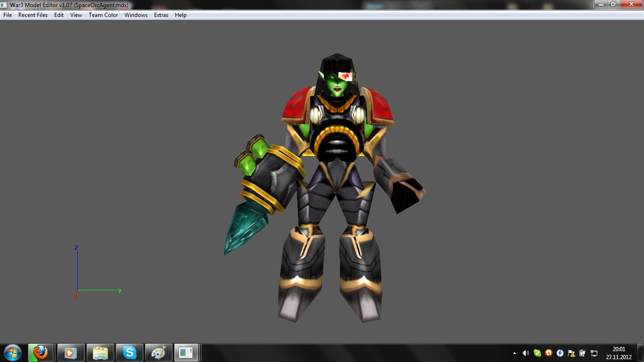Close the War3 Model Editor window
Viewport: 644px width, 362px height.
[x=630, y=4]
